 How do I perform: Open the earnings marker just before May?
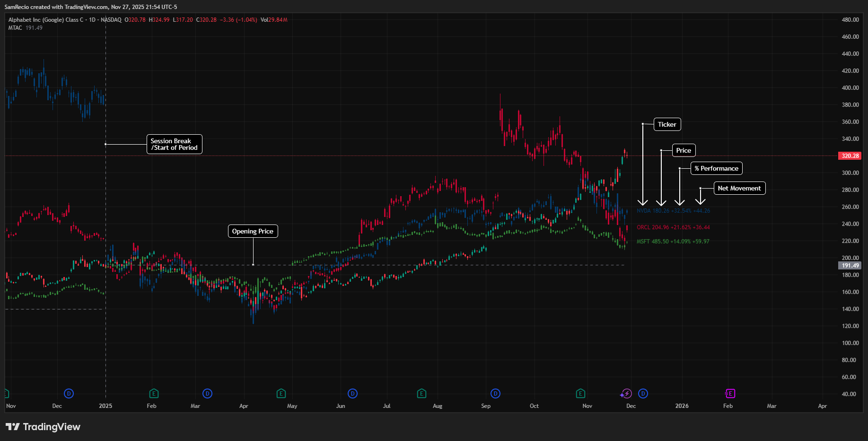click(281, 393)
